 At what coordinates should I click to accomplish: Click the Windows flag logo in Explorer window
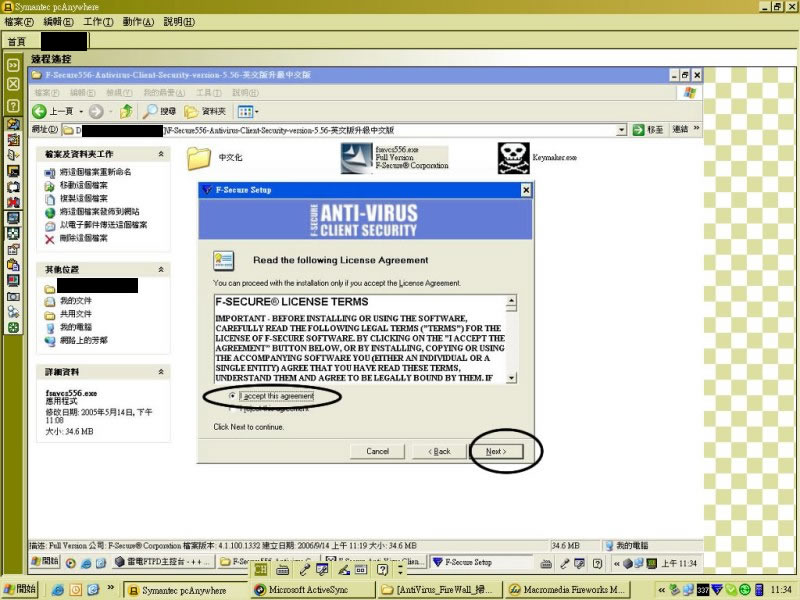pyautogui.click(x=690, y=93)
